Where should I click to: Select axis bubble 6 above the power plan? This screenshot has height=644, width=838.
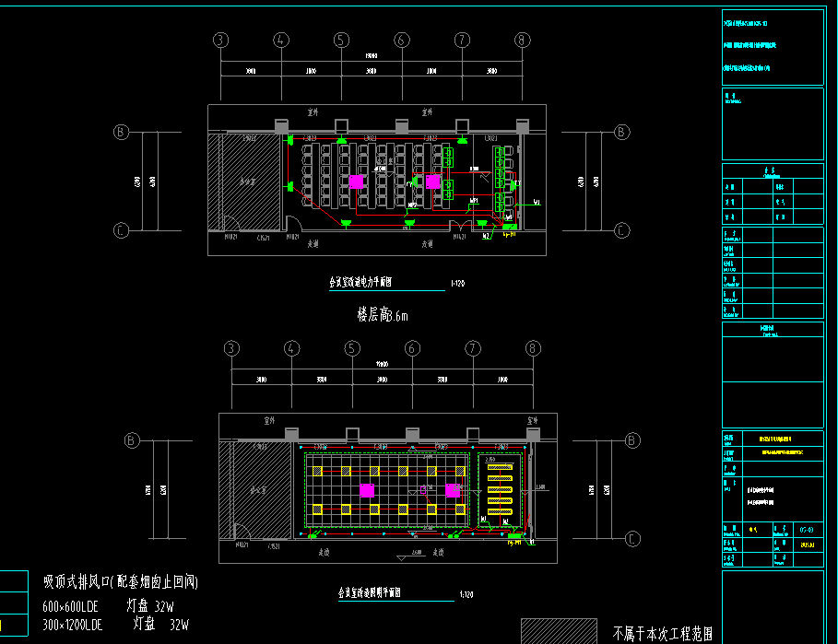point(402,40)
